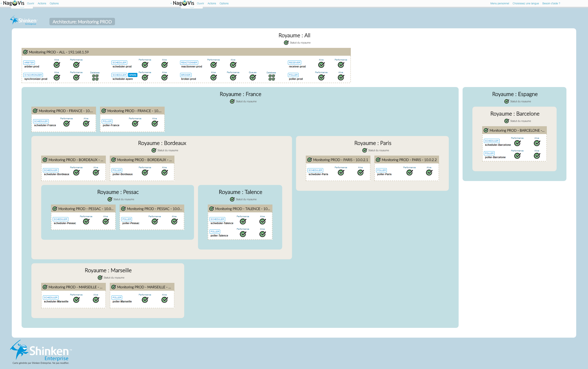Image resolution: width=588 pixels, height=369 pixels.
Task: Click synchronizer-prod Database status icon
Action: [95, 77]
